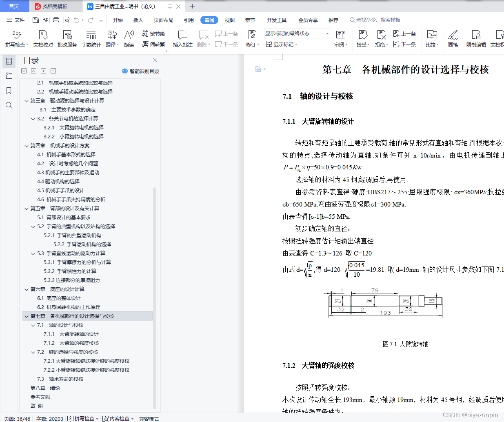Open the 显示标记的最终状态 dropdown
The image size is (504, 422).
click(x=297, y=33)
